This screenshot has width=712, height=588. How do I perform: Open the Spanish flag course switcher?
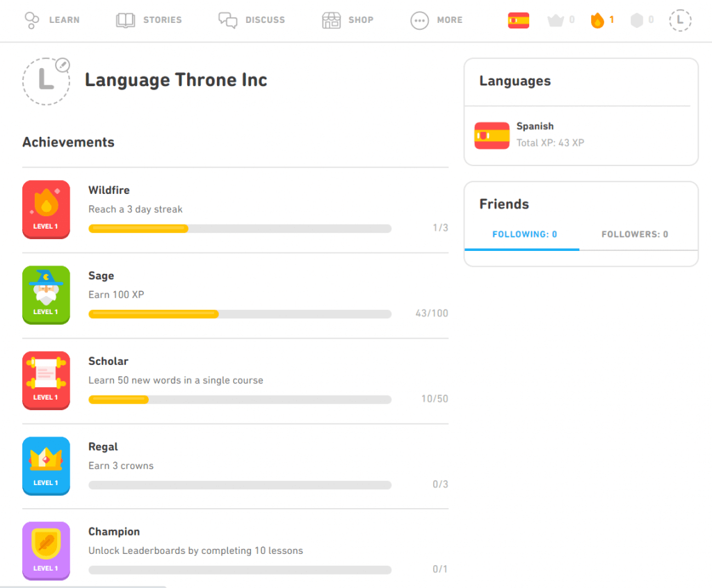(518, 20)
